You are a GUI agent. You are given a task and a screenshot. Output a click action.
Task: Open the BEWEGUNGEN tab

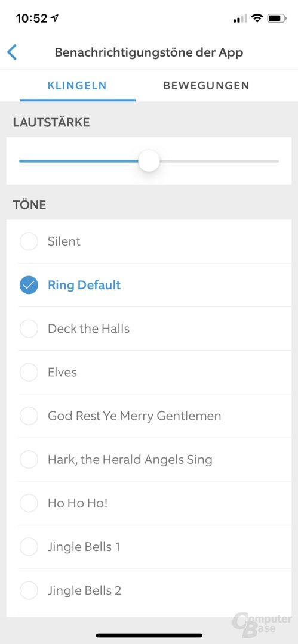coord(206,86)
